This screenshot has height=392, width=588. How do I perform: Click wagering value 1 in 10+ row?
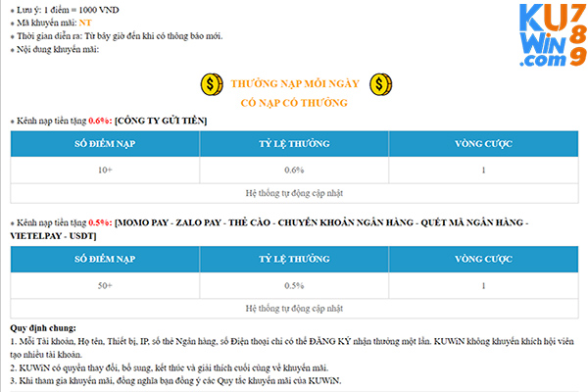coord(483,171)
